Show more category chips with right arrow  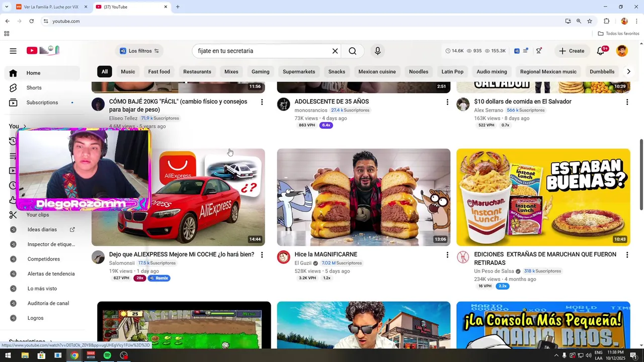(628, 71)
